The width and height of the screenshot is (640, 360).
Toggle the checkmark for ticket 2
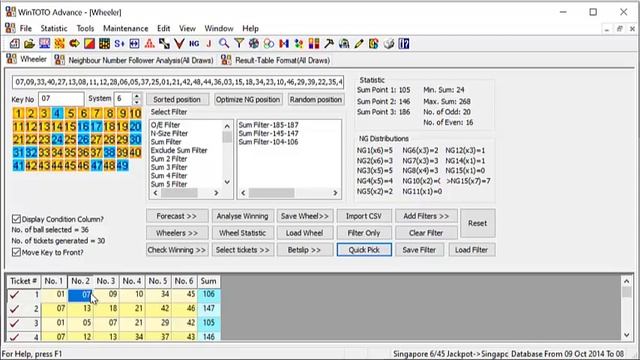coord(15,309)
